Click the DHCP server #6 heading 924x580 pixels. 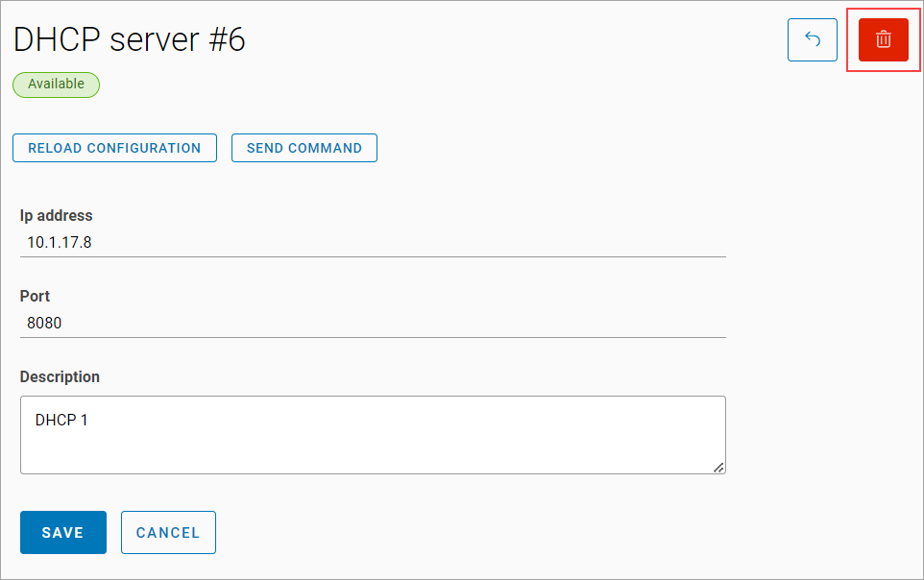[129, 40]
